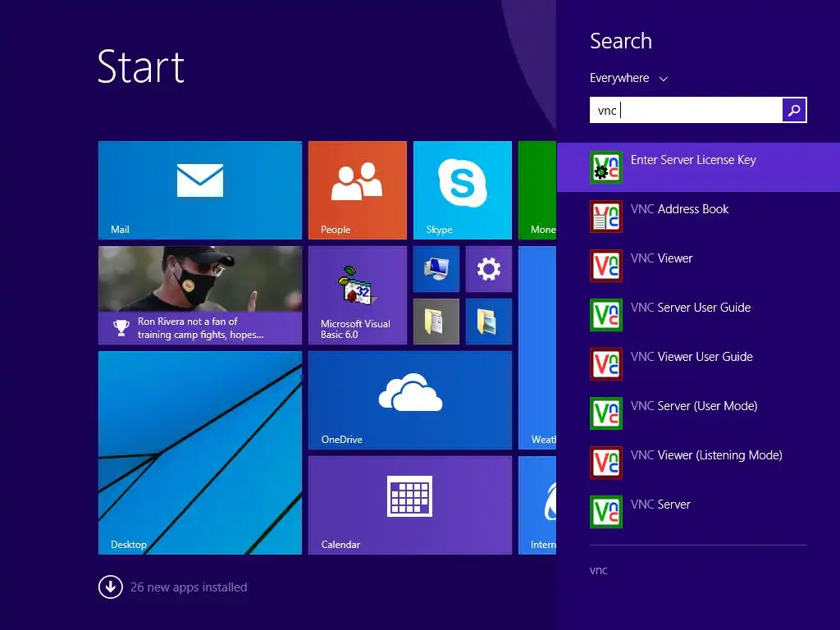The height and width of the screenshot is (630, 840).
Task: Open the This PC computer monitor tile
Action: pyautogui.click(x=436, y=269)
